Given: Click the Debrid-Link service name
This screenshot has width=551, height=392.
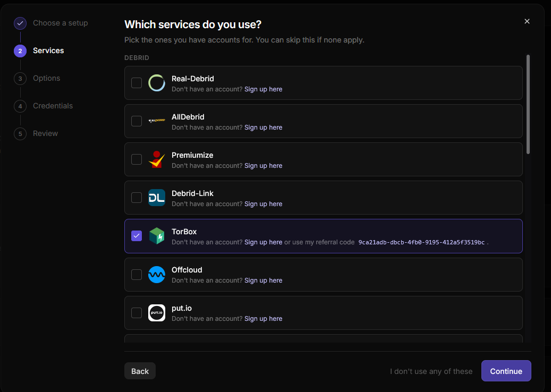Looking at the screenshot, I should coord(192,193).
